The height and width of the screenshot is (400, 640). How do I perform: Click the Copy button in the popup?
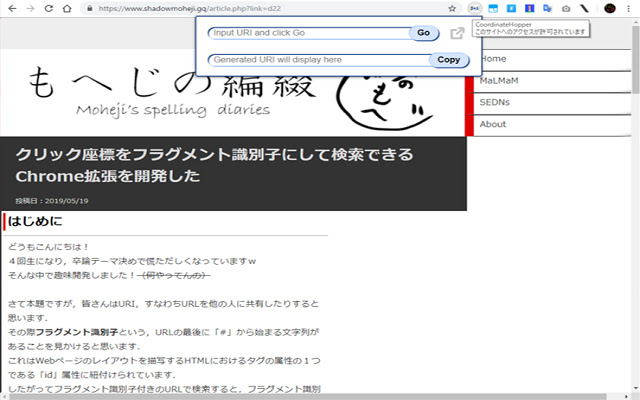pyautogui.click(x=449, y=60)
